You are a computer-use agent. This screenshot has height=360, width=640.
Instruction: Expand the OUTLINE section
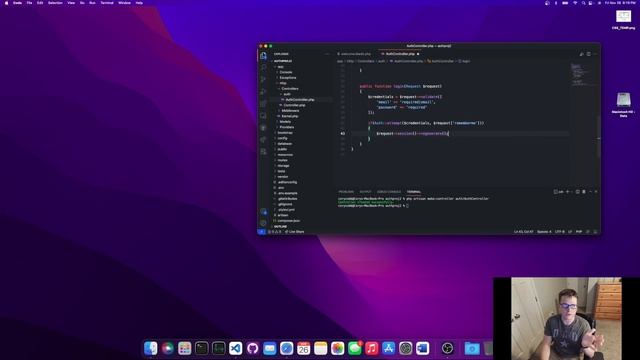coord(280,227)
